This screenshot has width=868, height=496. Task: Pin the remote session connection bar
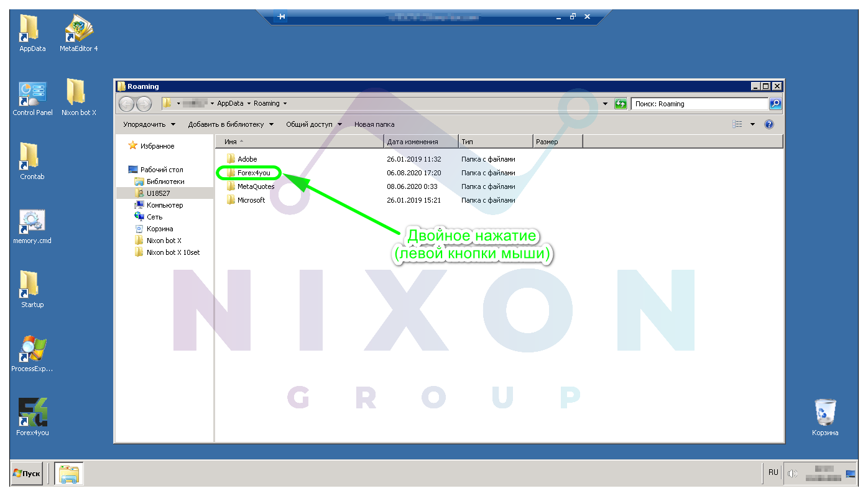(x=281, y=17)
